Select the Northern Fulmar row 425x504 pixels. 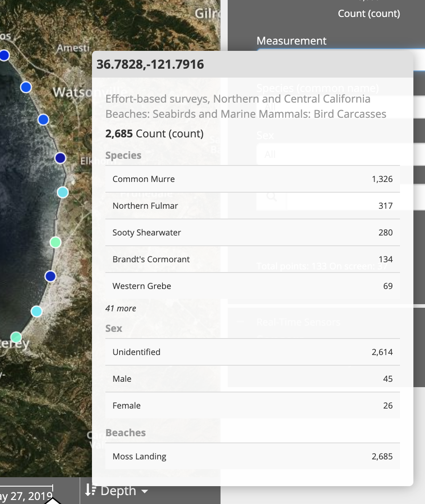click(253, 206)
